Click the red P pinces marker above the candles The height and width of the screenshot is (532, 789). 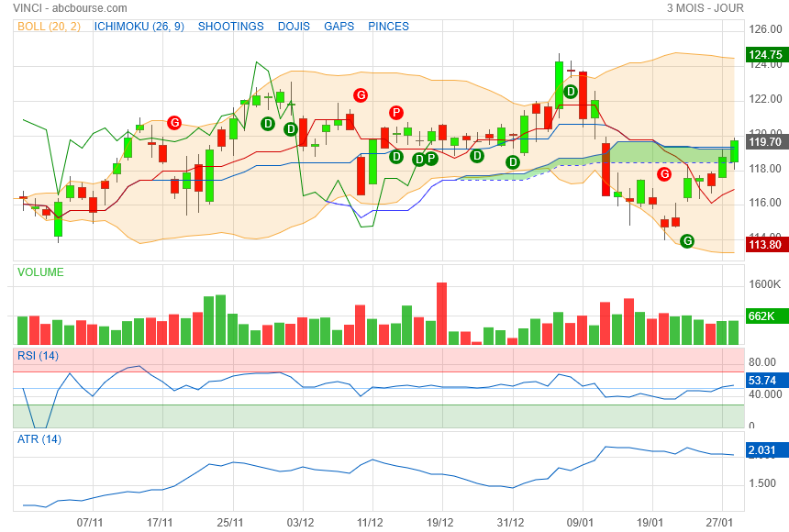[396, 113]
